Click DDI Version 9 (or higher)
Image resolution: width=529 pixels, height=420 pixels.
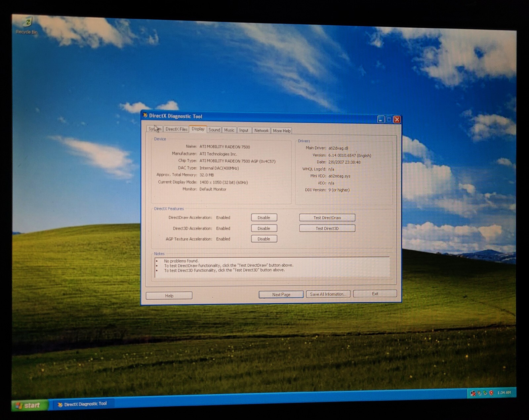pyautogui.click(x=339, y=190)
